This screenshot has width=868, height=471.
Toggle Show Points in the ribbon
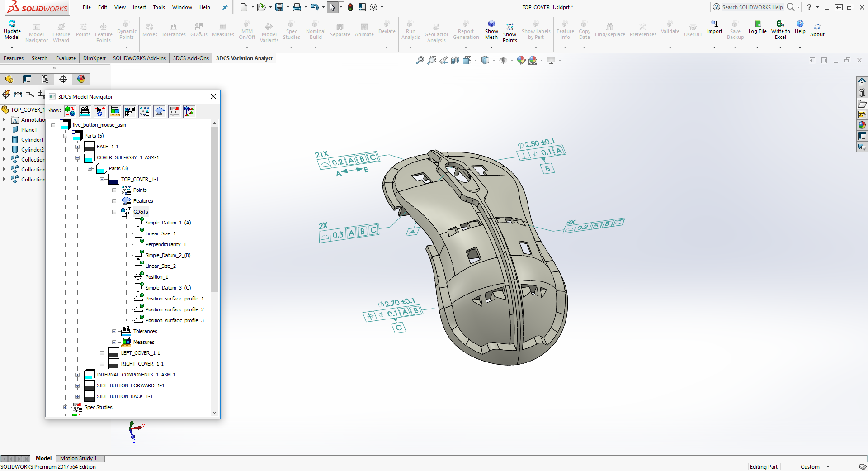click(509, 30)
